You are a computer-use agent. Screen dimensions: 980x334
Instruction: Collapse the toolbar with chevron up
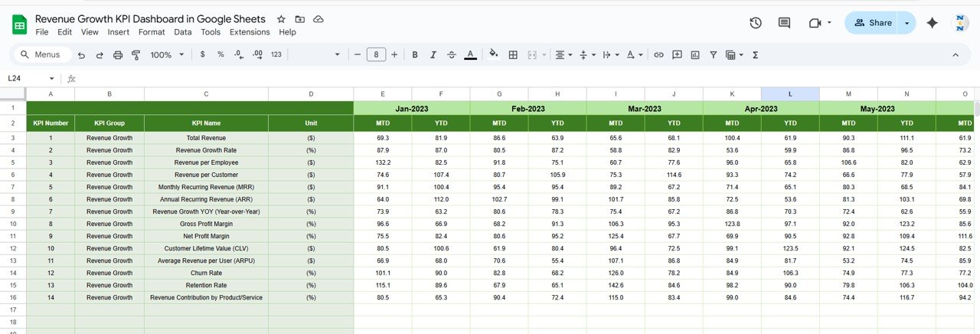[955, 55]
